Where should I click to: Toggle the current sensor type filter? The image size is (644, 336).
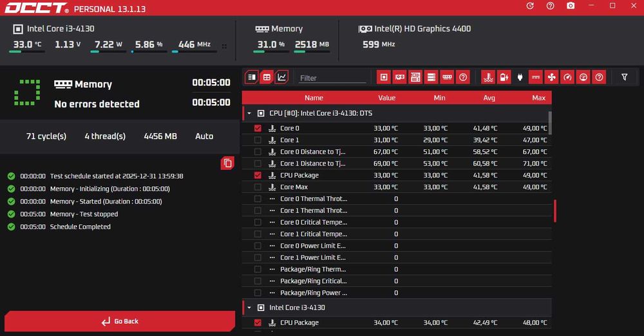point(536,77)
